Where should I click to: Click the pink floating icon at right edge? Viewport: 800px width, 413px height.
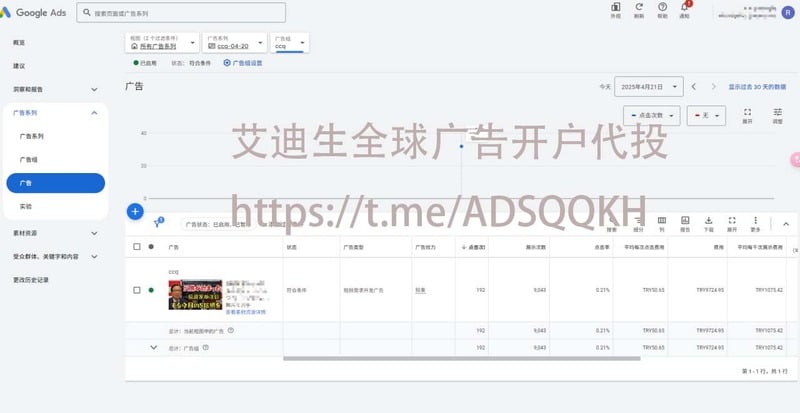coord(795,160)
